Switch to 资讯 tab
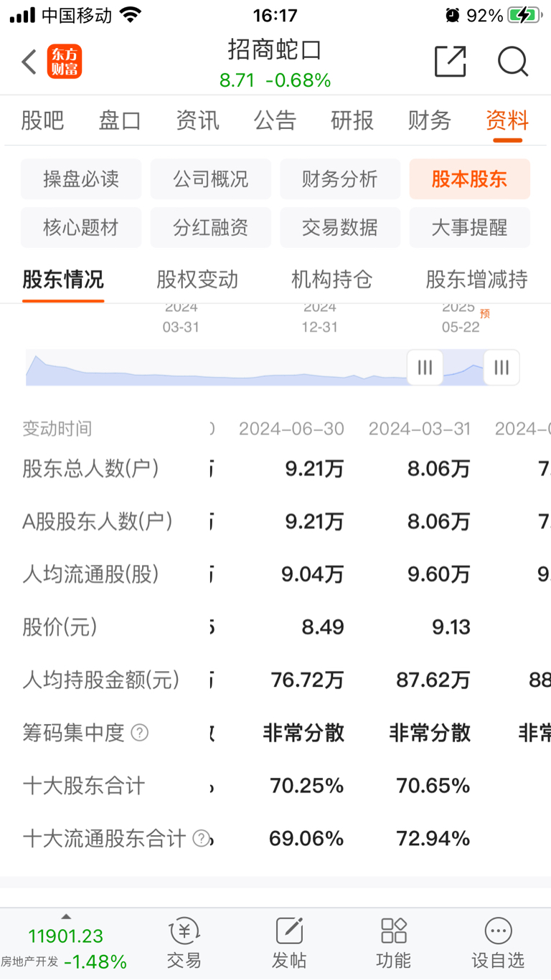The width and height of the screenshot is (551, 980). (197, 120)
